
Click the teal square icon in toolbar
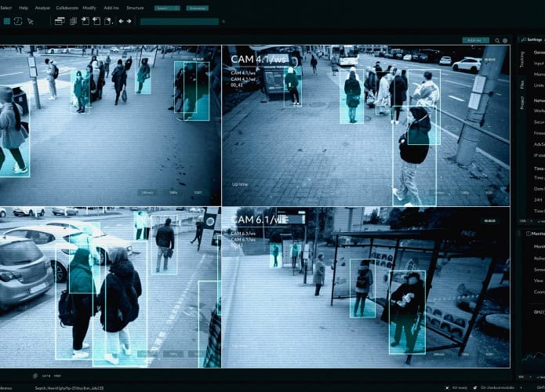[x=6, y=21]
